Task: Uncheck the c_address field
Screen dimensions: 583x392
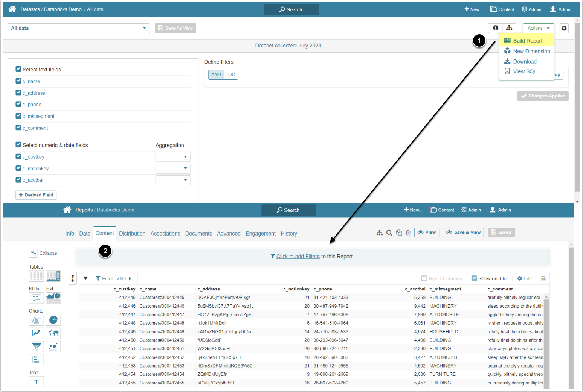Action: pyautogui.click(x=18, y=93)
